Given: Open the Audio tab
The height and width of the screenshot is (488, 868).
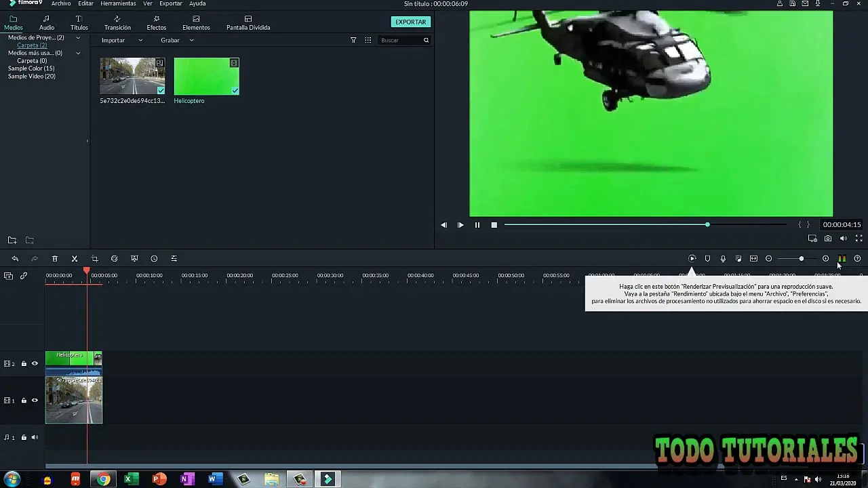Looking at the screenshot, I should pyautogui.click(x=47, y=23).
